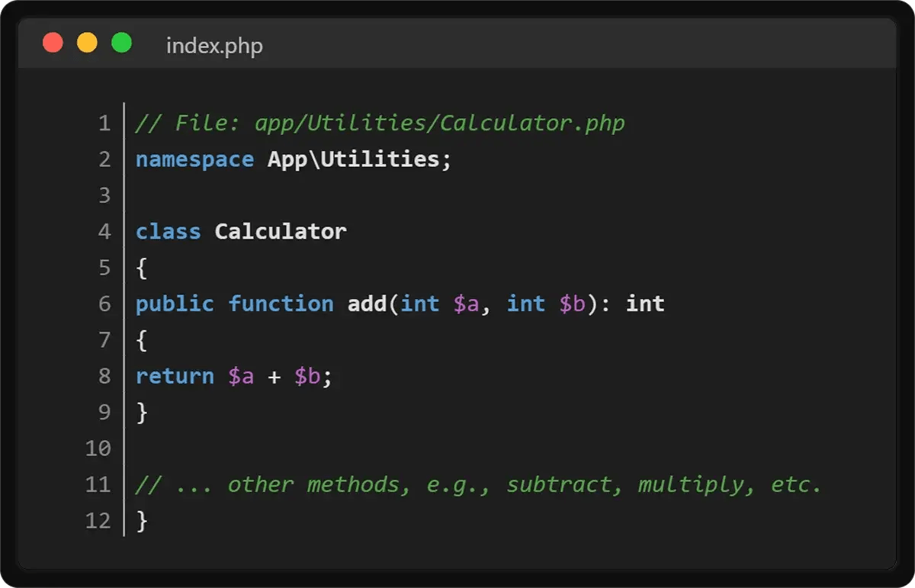Select the $a parameter on line 6
This screenshot has width=915, height=588.
click(x=466, y=304)
